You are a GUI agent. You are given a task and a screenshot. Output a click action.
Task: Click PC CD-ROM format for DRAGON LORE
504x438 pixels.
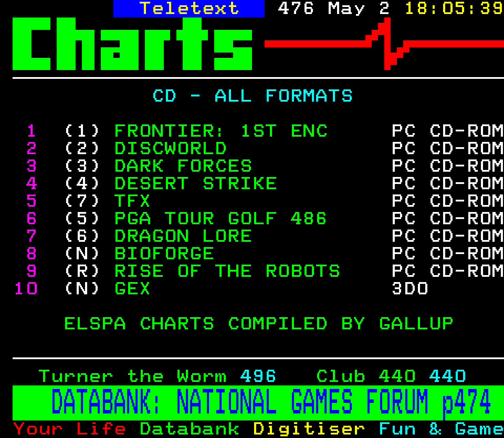pos(448,236)
